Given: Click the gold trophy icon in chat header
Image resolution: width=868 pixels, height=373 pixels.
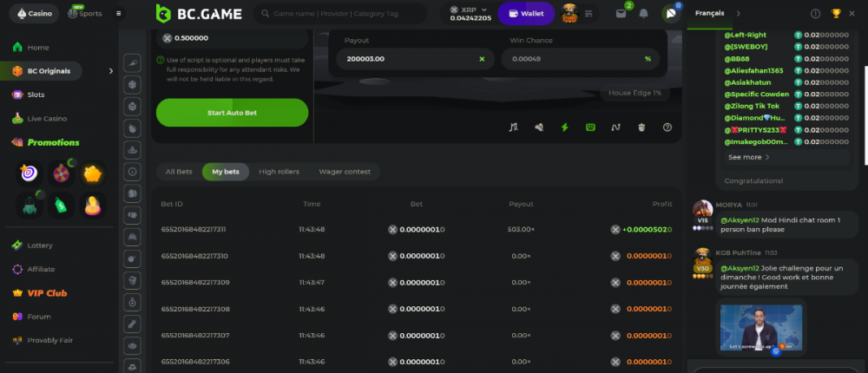Looking at the screenshot, I should pyautogui.click(x=836, y=14).
